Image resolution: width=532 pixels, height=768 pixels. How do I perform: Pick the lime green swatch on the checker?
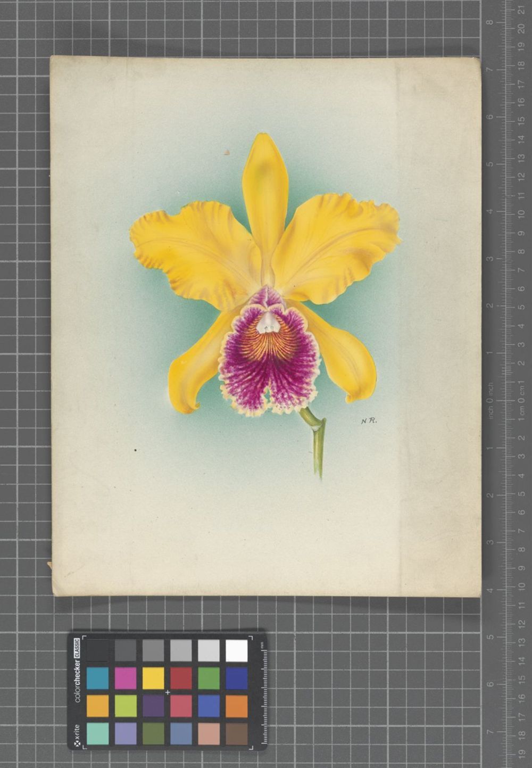[x=125, y=706]
